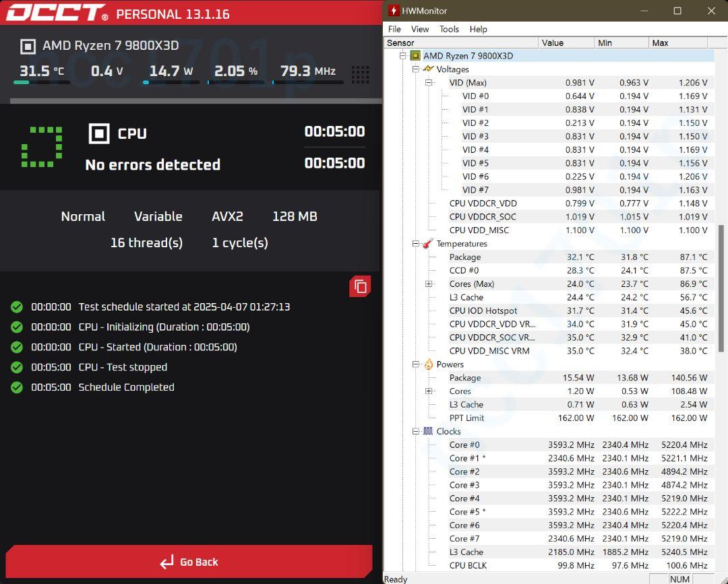
Task: Click the green dotted spinner icon
Action: tap(42, 147)
